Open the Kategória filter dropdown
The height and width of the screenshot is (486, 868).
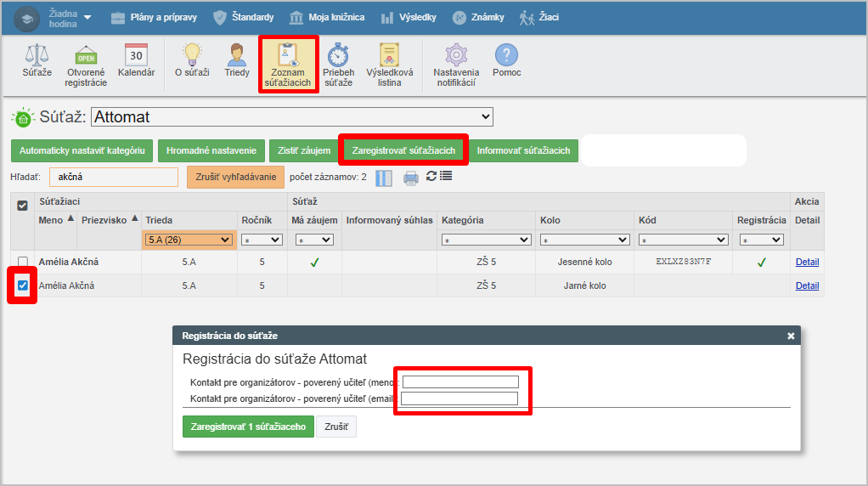click(486, 240)
